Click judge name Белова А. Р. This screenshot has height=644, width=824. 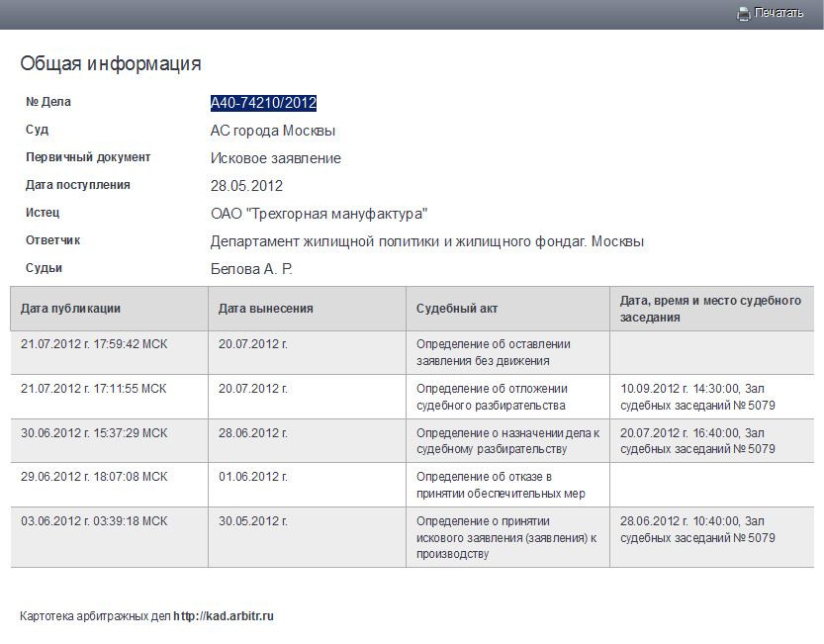(251, 269)
